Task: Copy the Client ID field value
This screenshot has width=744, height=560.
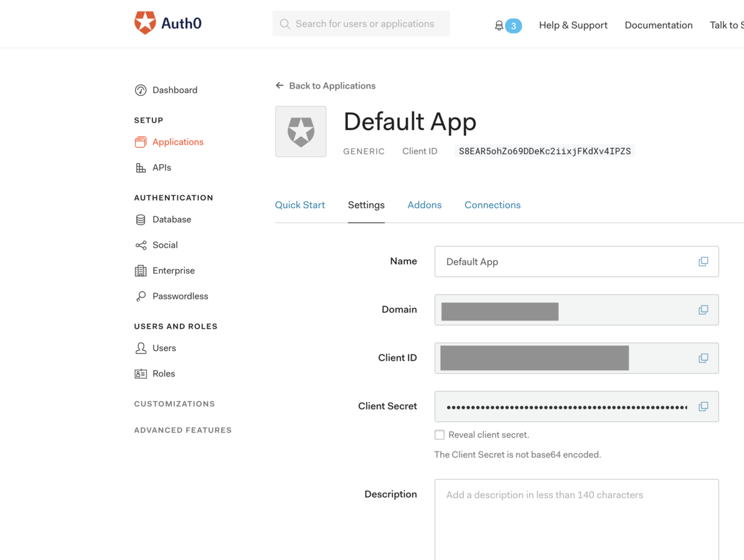Action: [x=703, y=358]
